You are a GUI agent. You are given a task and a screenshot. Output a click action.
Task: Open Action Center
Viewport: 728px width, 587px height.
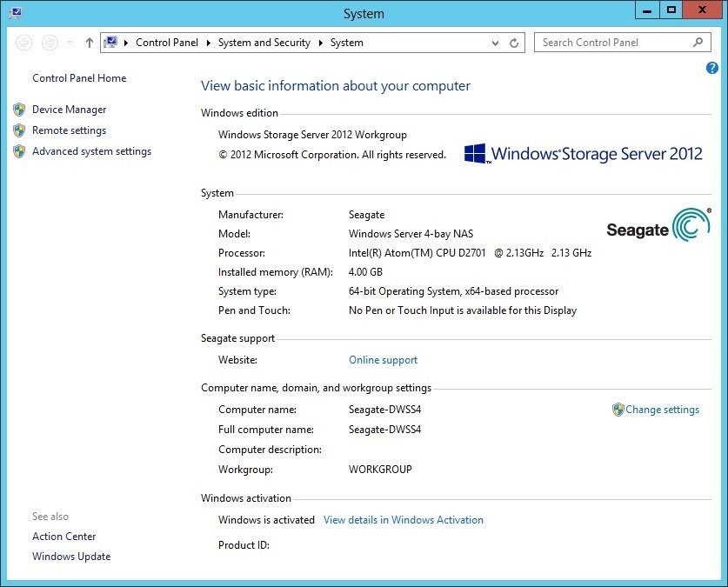click(x=64, y=537)
